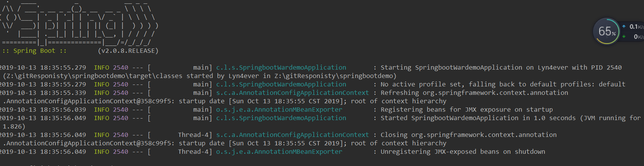Click the blue upload speed arrow icon
Image resolution: width=644 pixels, height=166 pixels.
pyautogui.click(x=624, y=26)
